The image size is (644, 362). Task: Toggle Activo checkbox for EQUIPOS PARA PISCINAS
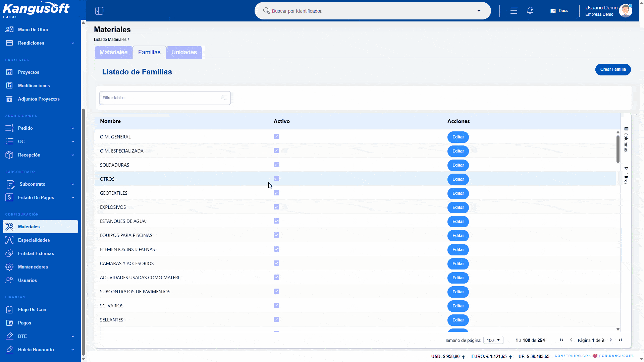tap(276, 235)
